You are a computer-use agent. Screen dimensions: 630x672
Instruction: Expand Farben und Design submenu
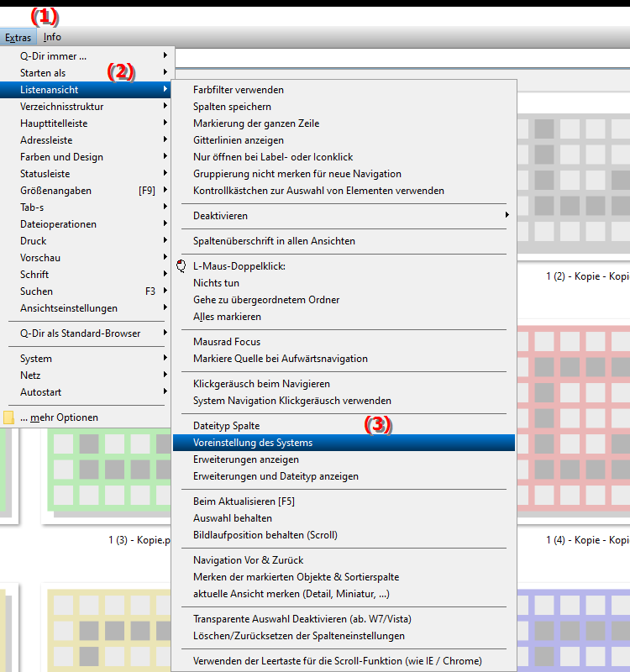pos(86,157)
